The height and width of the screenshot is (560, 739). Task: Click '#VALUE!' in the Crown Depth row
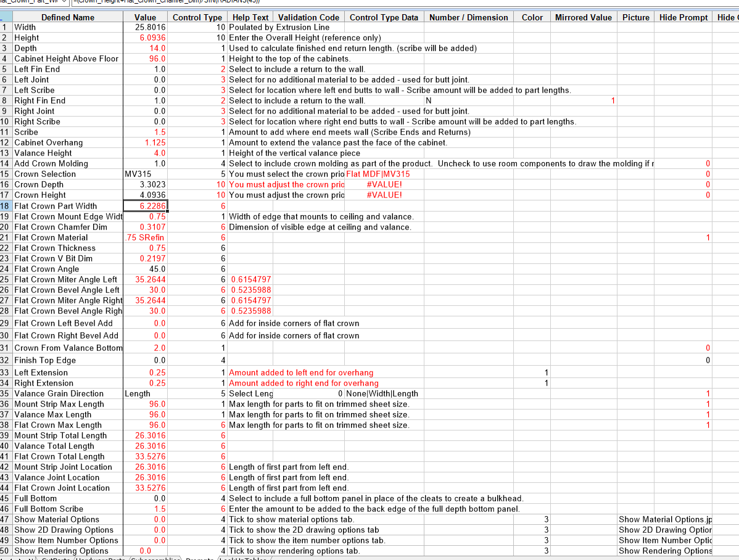pos(384,184)
